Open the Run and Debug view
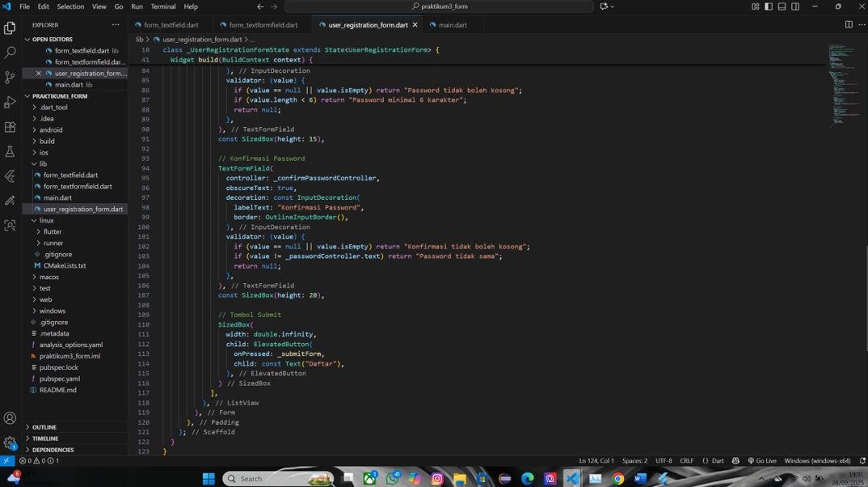868x487 pixels. (x=10, y=103)
